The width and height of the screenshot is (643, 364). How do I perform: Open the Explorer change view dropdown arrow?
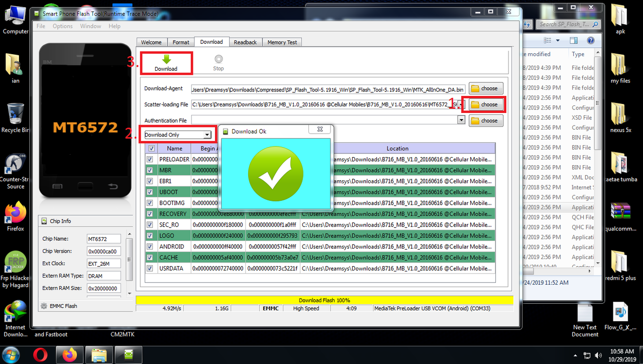[x=558, y=40]
